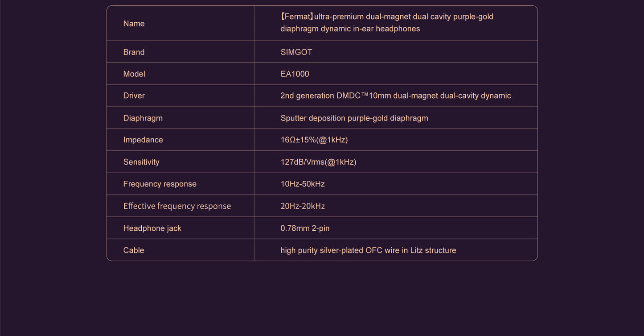Click the "Impedance" row label

[x=143, y=140]
